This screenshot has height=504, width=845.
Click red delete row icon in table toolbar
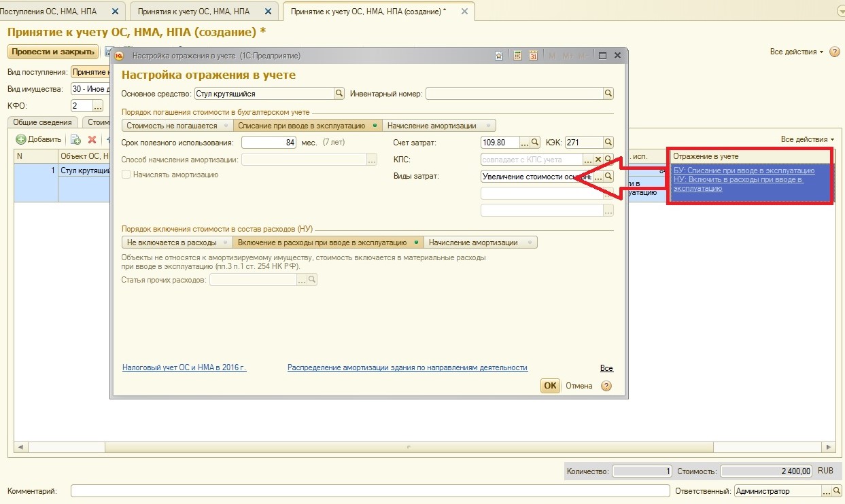tap(92, 139)
